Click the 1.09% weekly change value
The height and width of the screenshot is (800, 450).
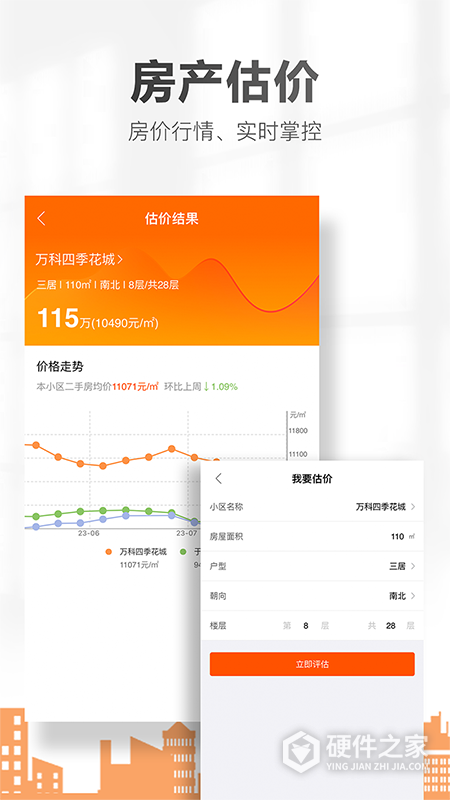(224, 387)
